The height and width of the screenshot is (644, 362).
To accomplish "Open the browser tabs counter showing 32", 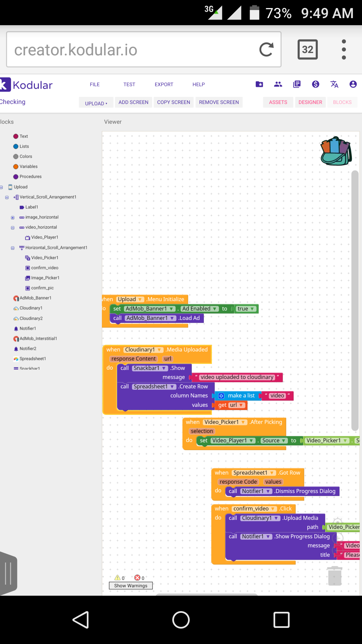I will (x=308, y=50).
